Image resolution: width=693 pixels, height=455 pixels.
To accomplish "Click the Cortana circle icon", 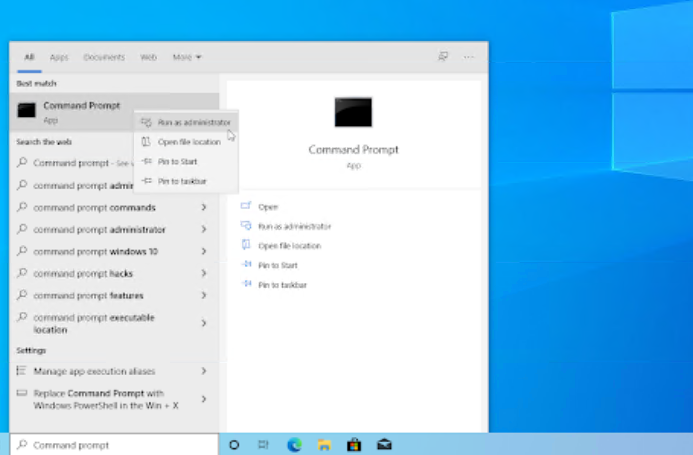I will (x=234, y=445).
